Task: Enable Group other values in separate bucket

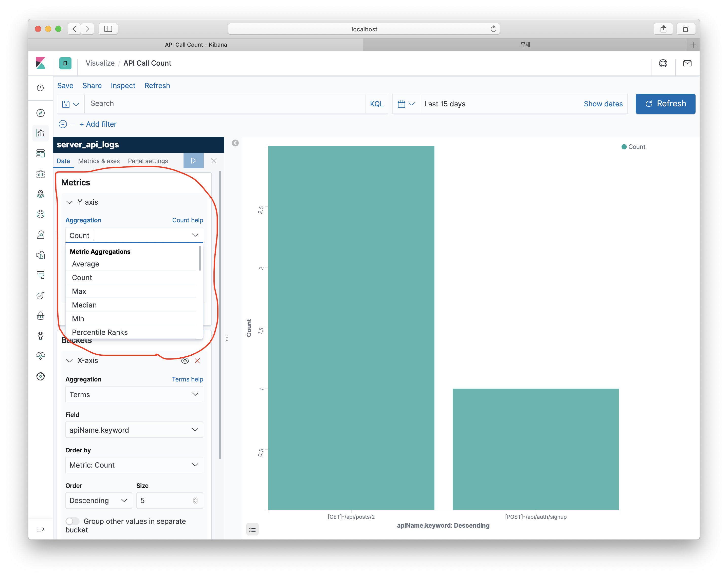Action: pyautogui.click(x=72, y=521)
